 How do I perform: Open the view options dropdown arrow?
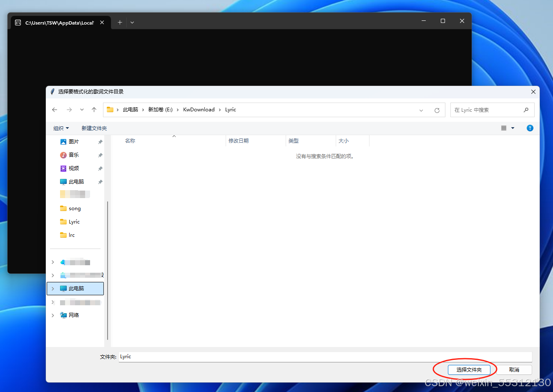(513, 128)
